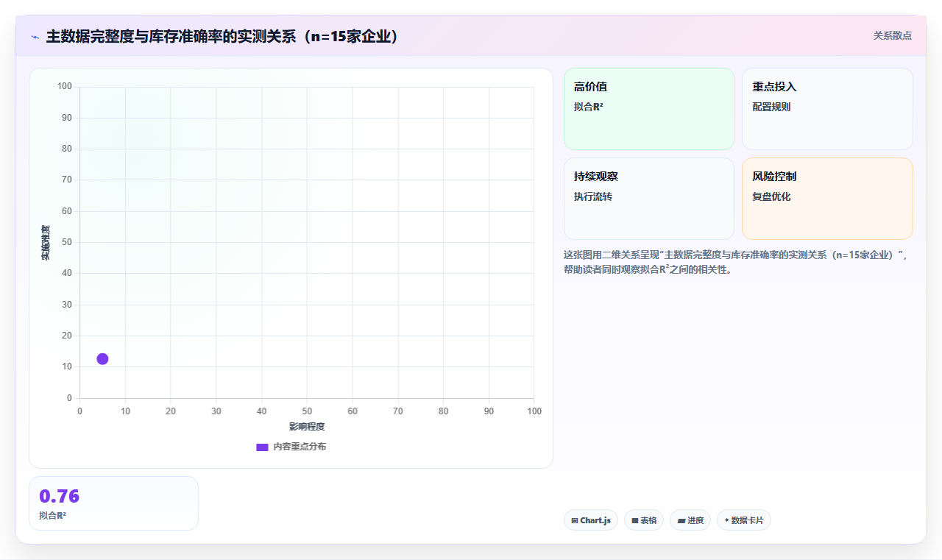Click the 实施难度 y-axis title
The image size is (942, 560).
coord(46,242)
